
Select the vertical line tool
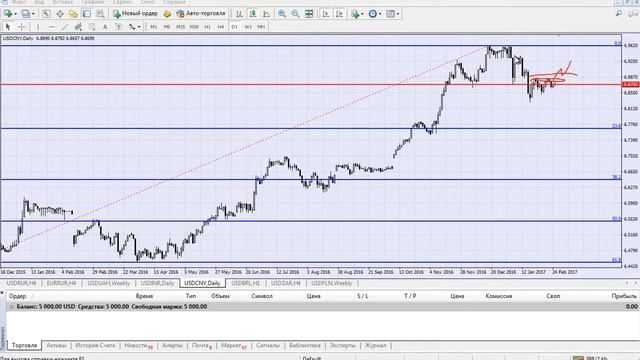pyautogui.click(x=38, y=27)
